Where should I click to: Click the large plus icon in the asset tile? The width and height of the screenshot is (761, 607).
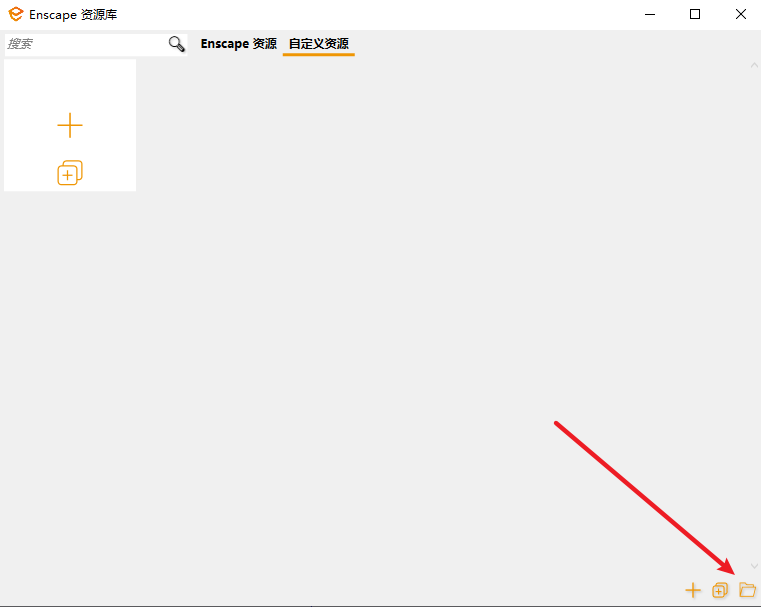pyautogui.click(x=70, y=125)
